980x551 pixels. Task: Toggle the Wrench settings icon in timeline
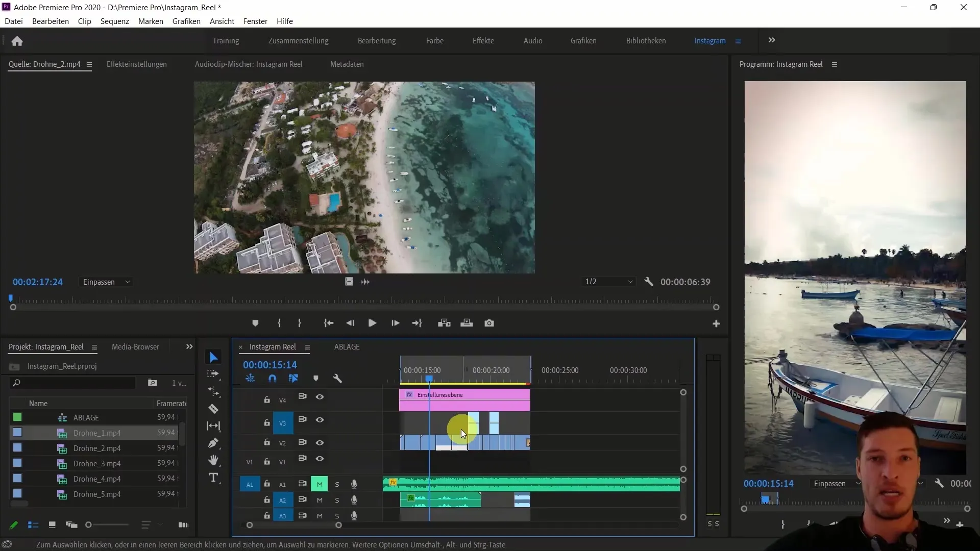(338, 378)
